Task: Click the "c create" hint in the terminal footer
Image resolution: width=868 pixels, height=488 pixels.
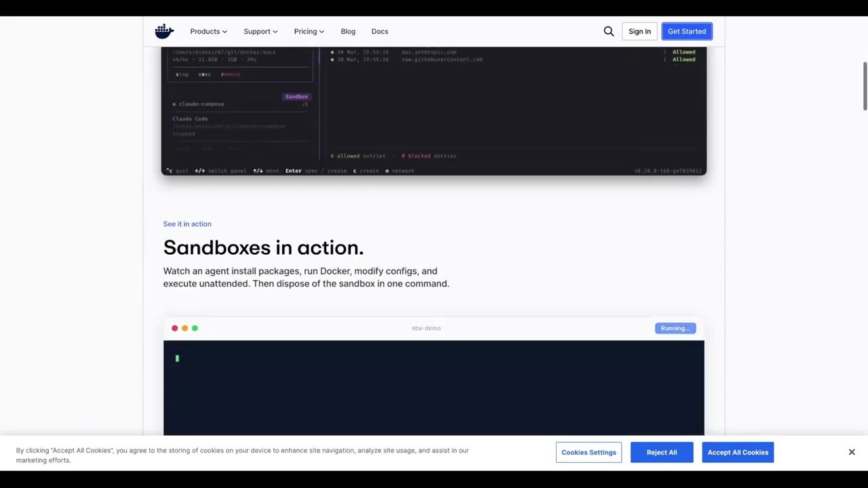Action: pos(366,171)
